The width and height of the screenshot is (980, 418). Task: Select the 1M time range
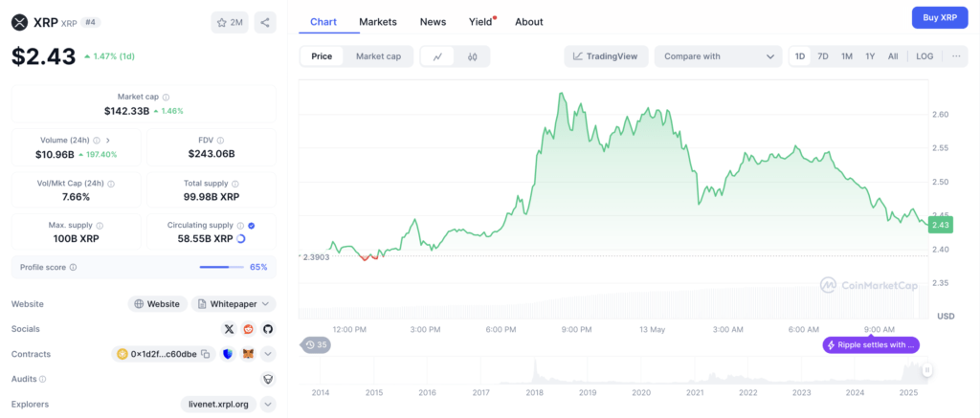pyautogui.click(x=846, y=56)
